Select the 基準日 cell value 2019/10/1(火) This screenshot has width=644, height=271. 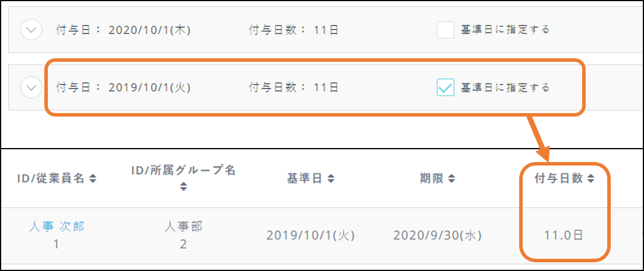pyautogui.click(x=311, y=235)
